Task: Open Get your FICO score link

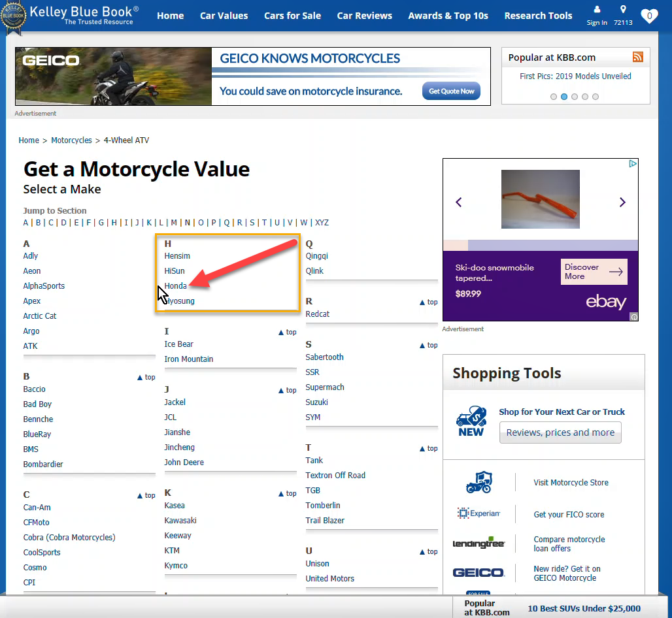Action: coord(569,514)
